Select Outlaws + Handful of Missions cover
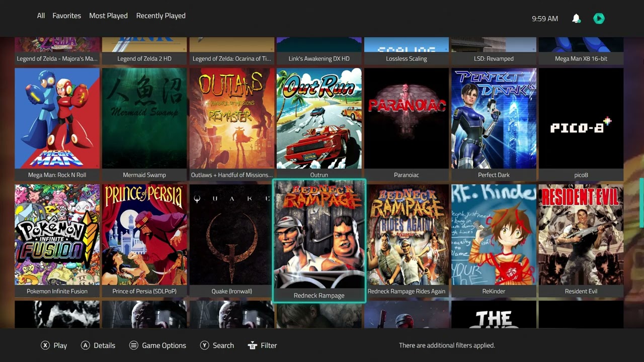This screenshot has width=644, height=362. (232, 118)
